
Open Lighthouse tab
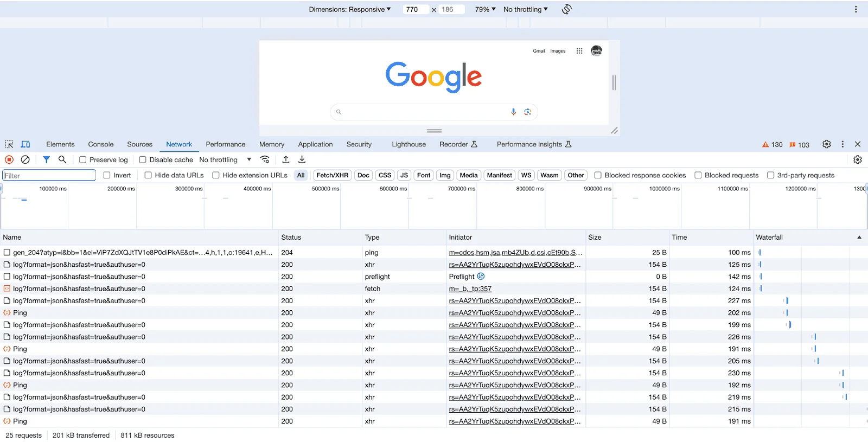[409, 144]
